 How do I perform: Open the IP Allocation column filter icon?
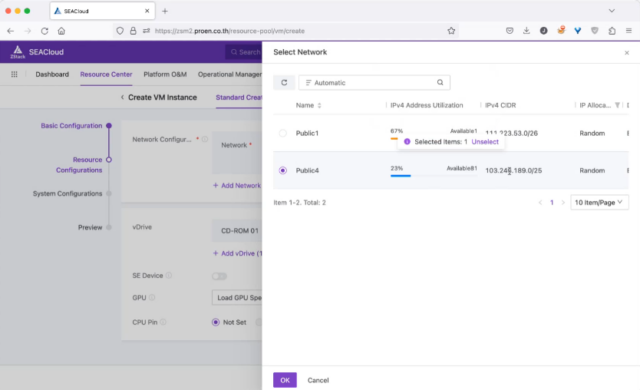coord(617,105)
